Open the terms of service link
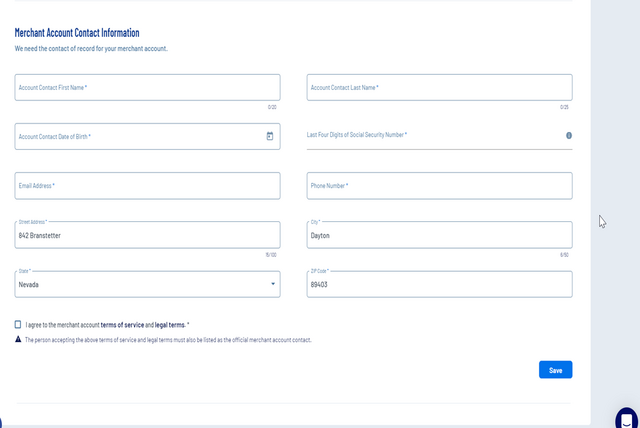This screenshot has width=640, height=428. click(x=122, y=325)
